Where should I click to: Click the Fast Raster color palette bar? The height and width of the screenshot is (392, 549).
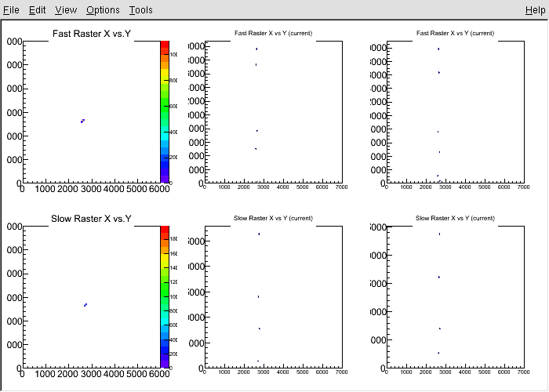pyautogui.click(x=165, y=112)
